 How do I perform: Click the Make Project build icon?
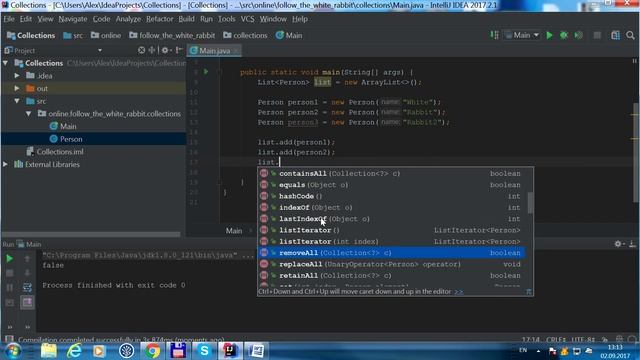(494, 36)
